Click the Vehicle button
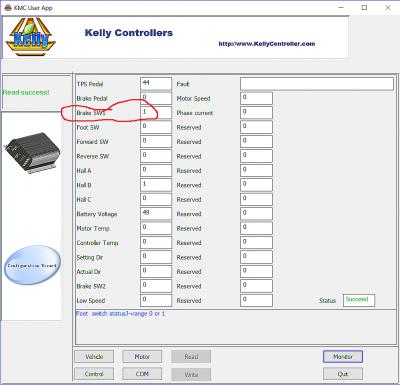This screenshot has height=385, width=400. [x=94, y=357]
